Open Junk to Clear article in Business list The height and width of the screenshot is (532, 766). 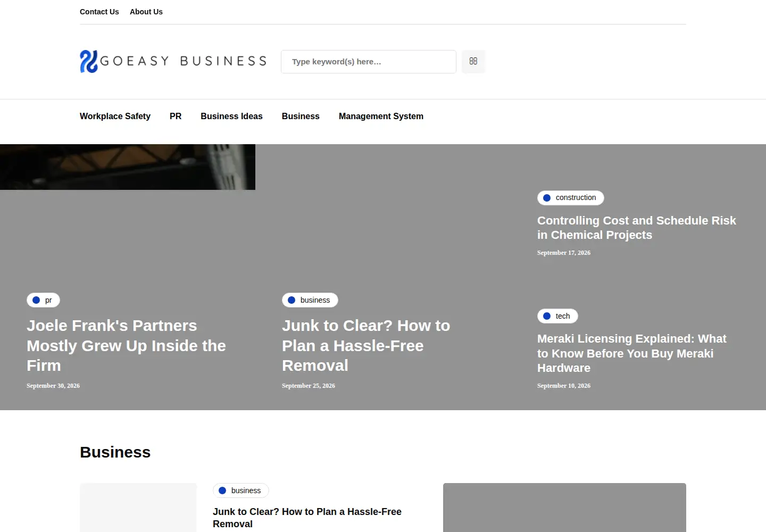click(x=307, y=518)
